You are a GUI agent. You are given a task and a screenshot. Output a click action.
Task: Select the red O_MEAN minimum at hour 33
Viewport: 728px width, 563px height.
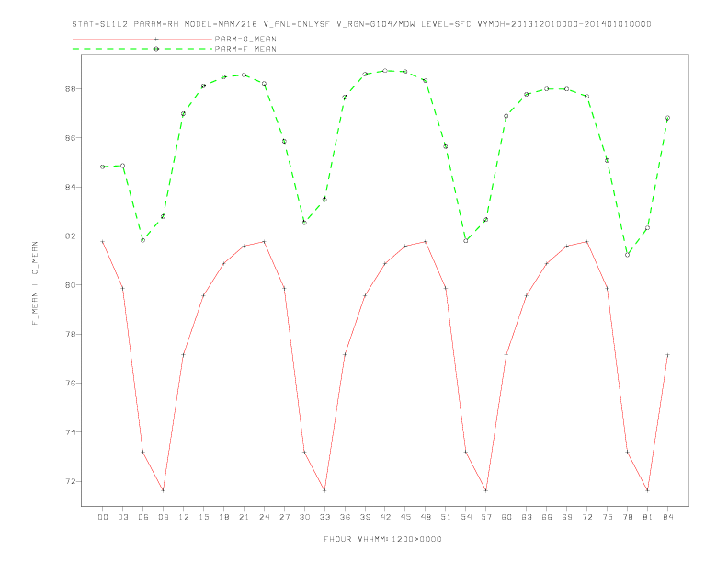pyautogui.click(x=324, y=490)
